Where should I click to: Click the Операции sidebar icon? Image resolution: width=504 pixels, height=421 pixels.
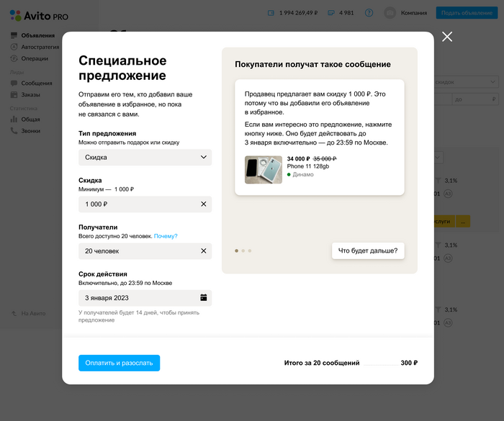coord(14,58)
